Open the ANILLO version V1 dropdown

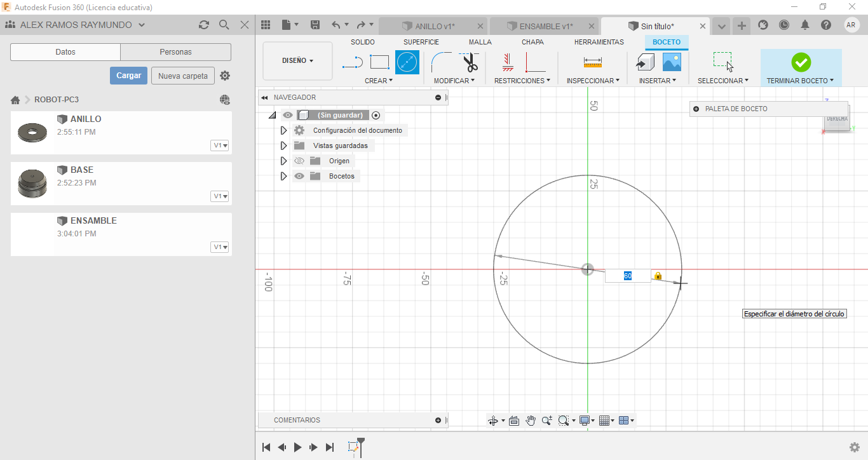point(220,145)
